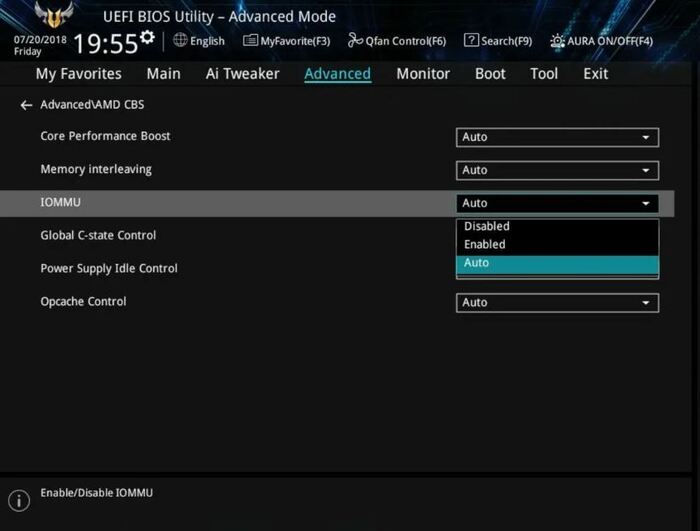Select the Global C-state Control setting row
The image size is (700, 531).
coord(98,236)
